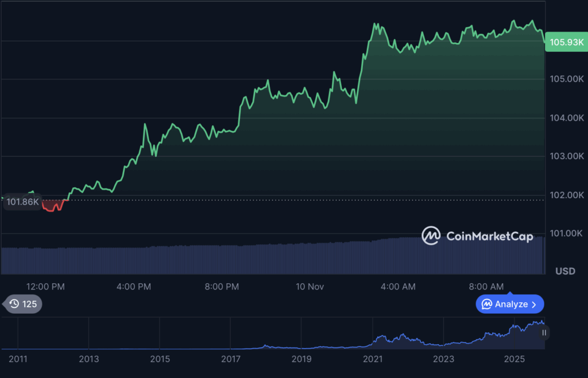
Task: Click the red dip segment of price line
Action: [52, 207]
